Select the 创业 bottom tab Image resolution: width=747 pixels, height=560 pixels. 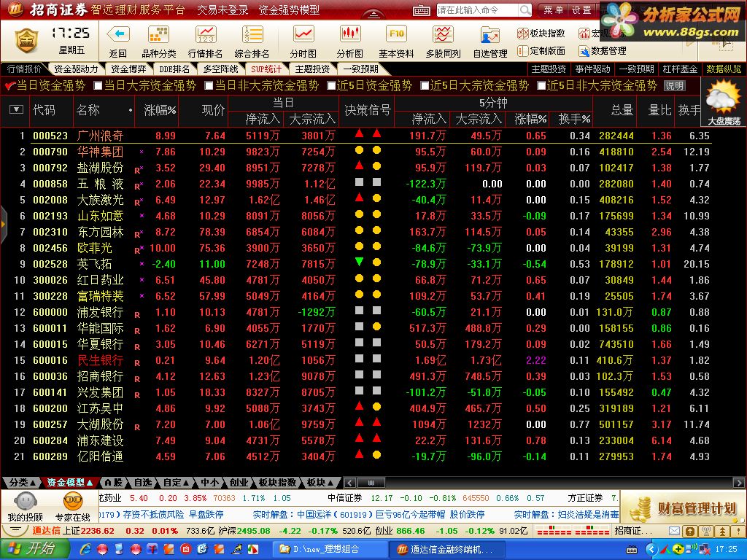[x=239, y=483]
